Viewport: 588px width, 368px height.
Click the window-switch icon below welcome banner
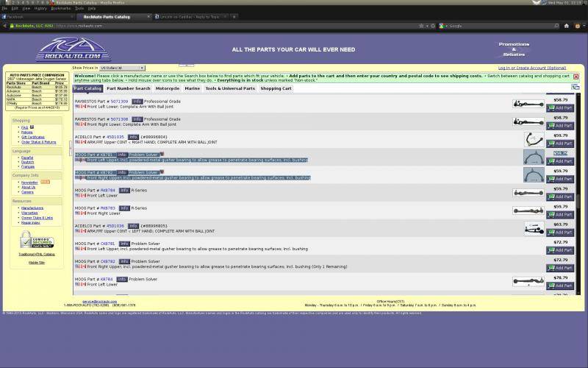click(576, 87)
